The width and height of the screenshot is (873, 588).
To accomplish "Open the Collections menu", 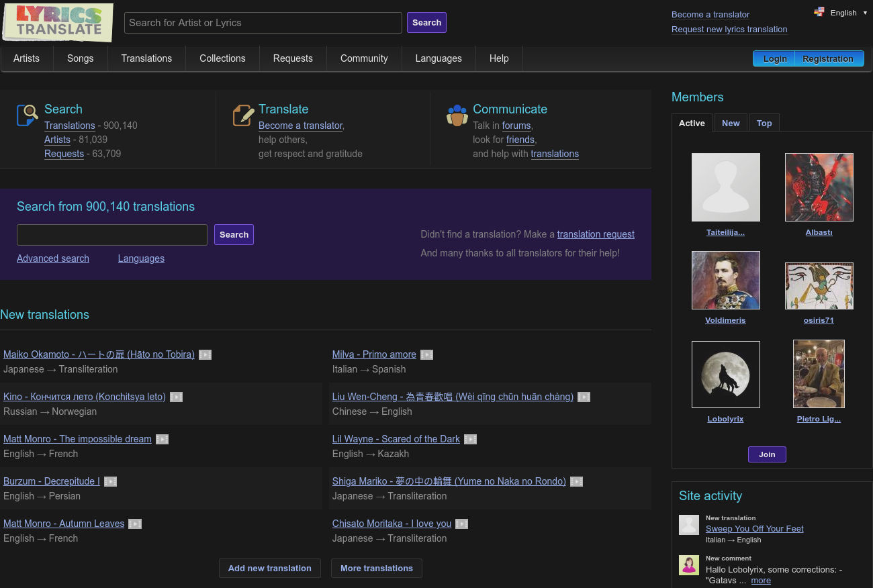I will point(222,58).
